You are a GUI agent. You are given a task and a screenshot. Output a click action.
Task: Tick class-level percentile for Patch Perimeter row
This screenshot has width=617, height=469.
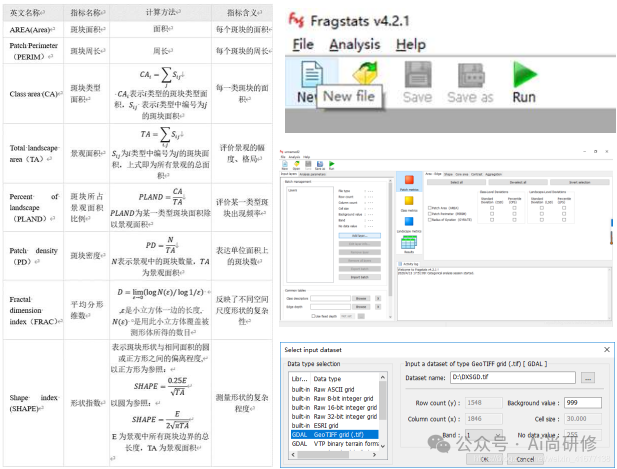tap(514, 214)
